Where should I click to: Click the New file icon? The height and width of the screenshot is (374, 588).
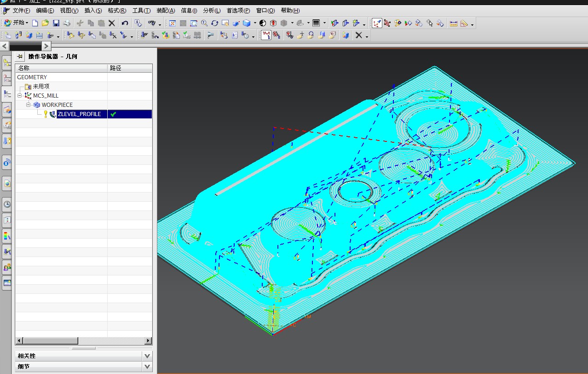[x=35, y=23]
